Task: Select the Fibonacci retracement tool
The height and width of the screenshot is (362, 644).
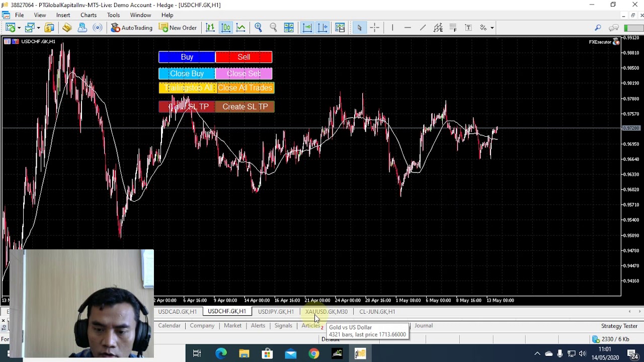Action: (x=453, y=28)
